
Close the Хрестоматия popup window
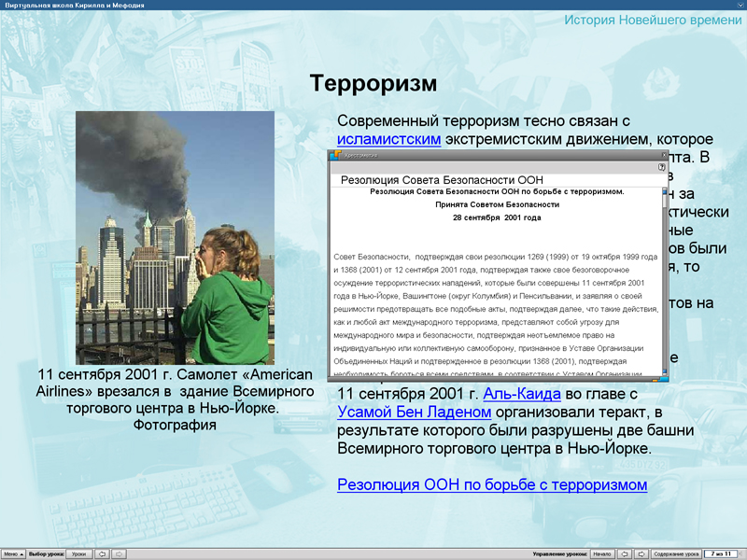point(663,157)
